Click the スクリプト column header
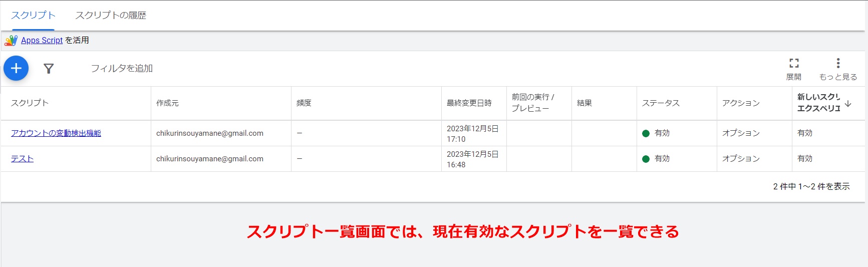868x267 pixels. point(30,103)
